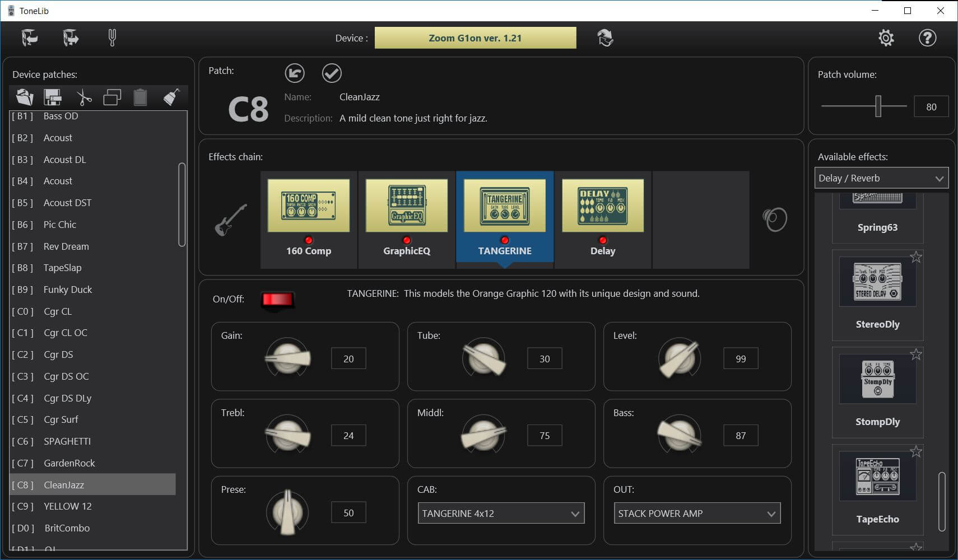Click the Zoom G1on ver. 1.21 device button
The image size is (958, 560).
(x=475, y=38)
